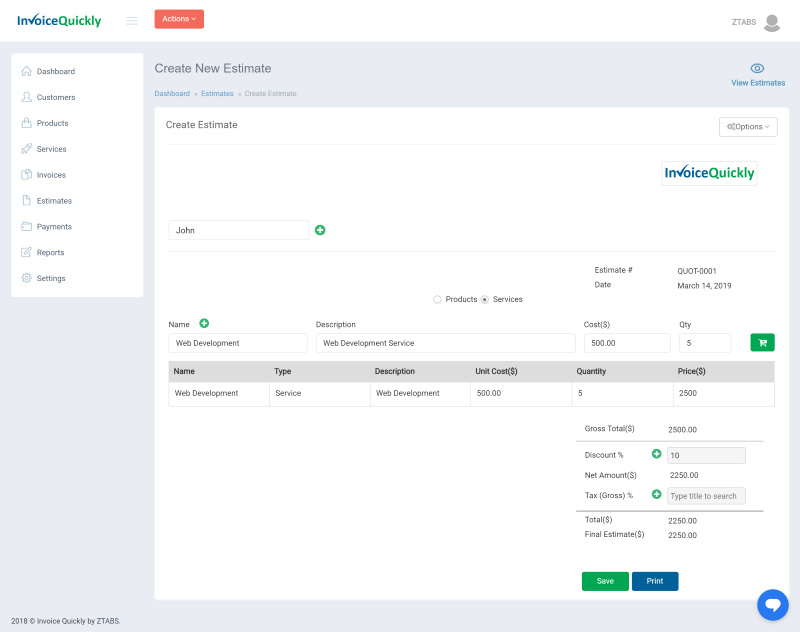Click the Description input field
The height and width of the screenshot is (632, 800).
click(x=445, y=343)
